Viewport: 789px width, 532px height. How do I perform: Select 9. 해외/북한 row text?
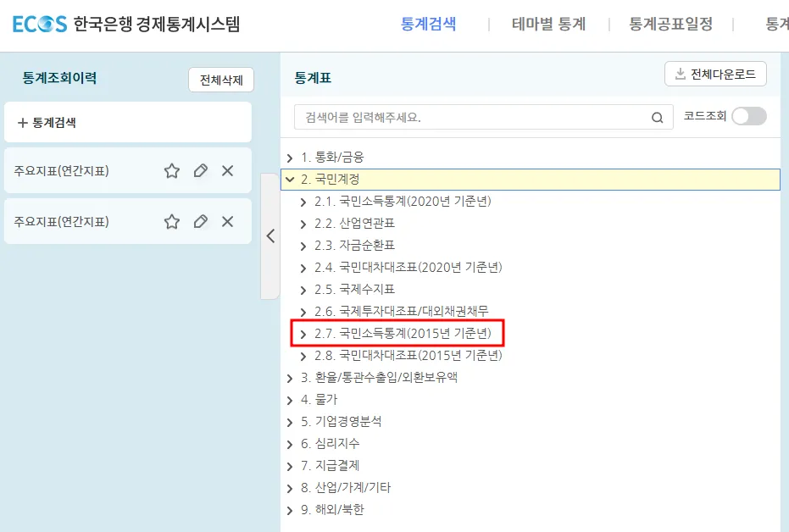(332, 509)
